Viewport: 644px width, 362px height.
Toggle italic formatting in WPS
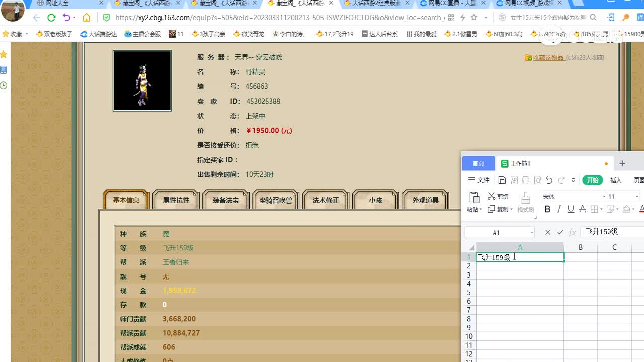[559, 209]
